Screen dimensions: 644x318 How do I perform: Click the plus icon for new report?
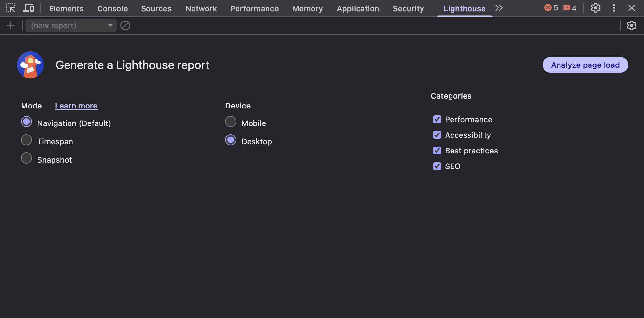[10, 25]
